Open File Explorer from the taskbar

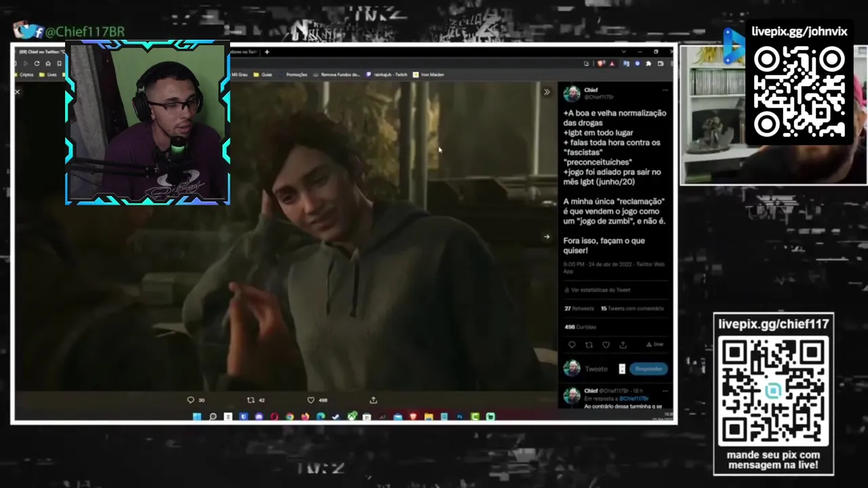[x=429, y=417]
